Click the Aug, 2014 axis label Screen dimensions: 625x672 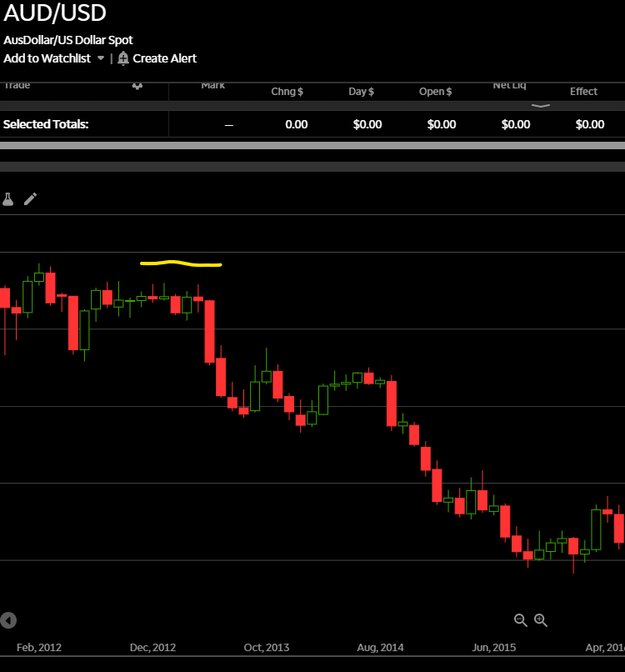point(380,647)
